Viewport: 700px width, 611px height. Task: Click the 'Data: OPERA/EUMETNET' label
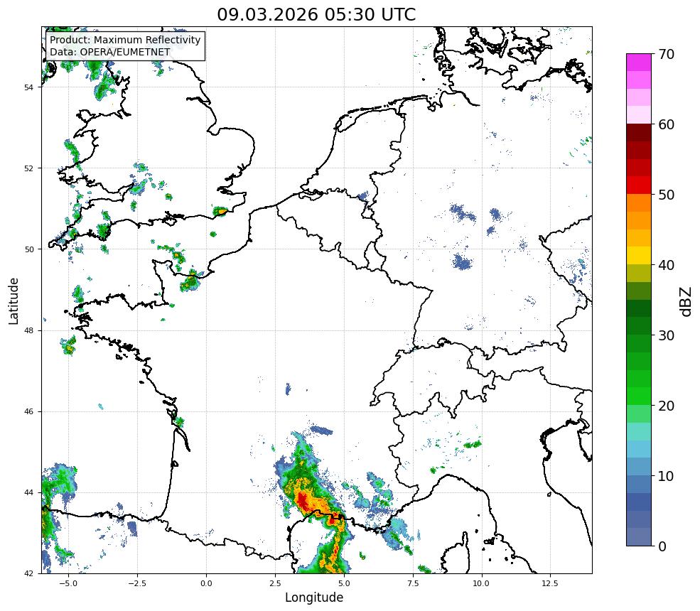coord(110,52)
